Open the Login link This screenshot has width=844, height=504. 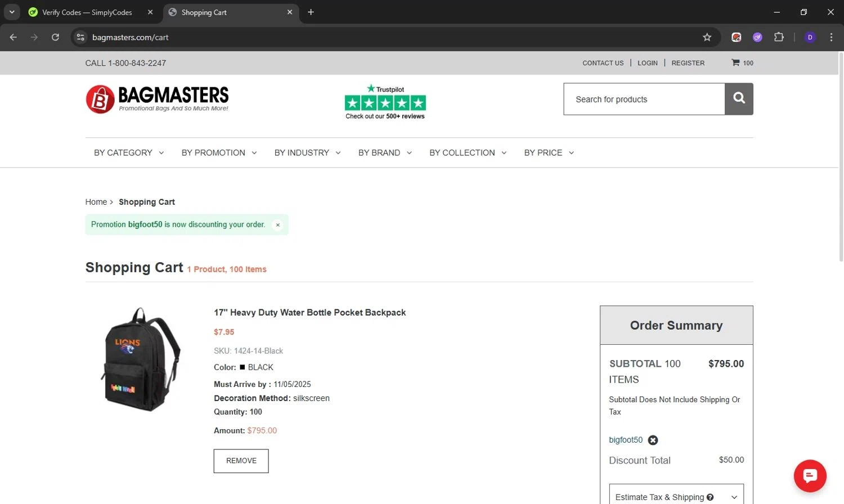click(x=647, y=63)
